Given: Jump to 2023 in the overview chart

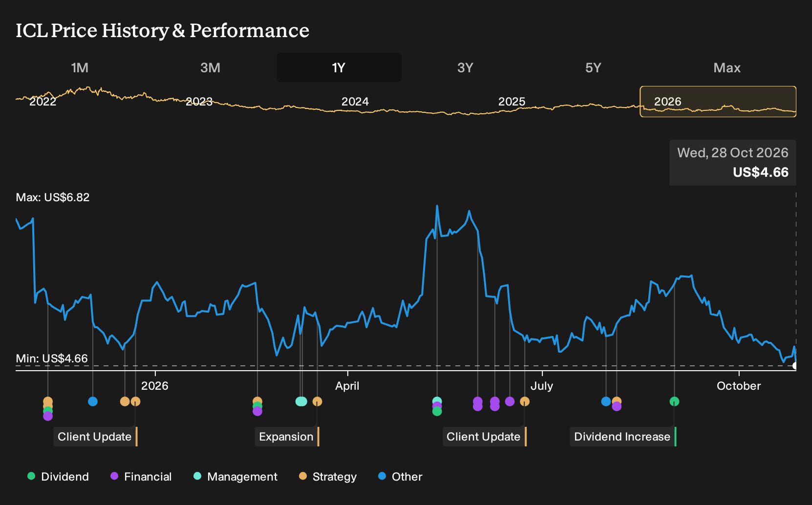Looking at the screenshot, I should 199,102.
